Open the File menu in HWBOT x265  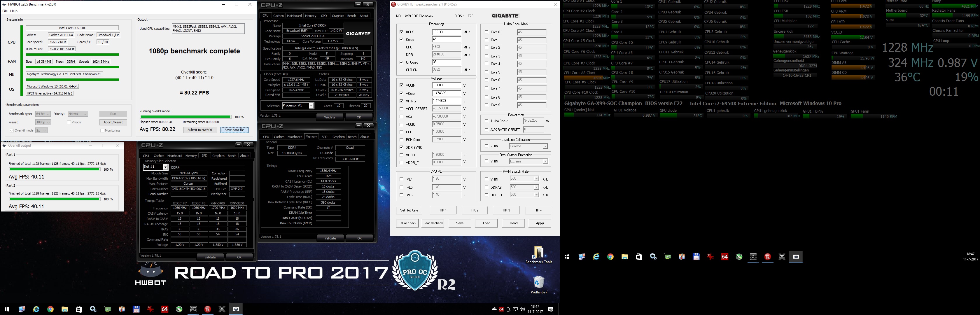click(5, 11)
